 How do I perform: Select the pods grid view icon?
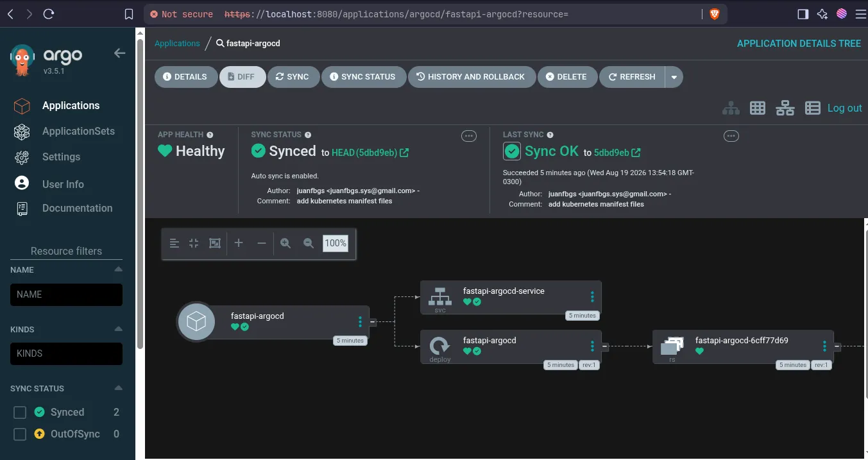(758, 108)
